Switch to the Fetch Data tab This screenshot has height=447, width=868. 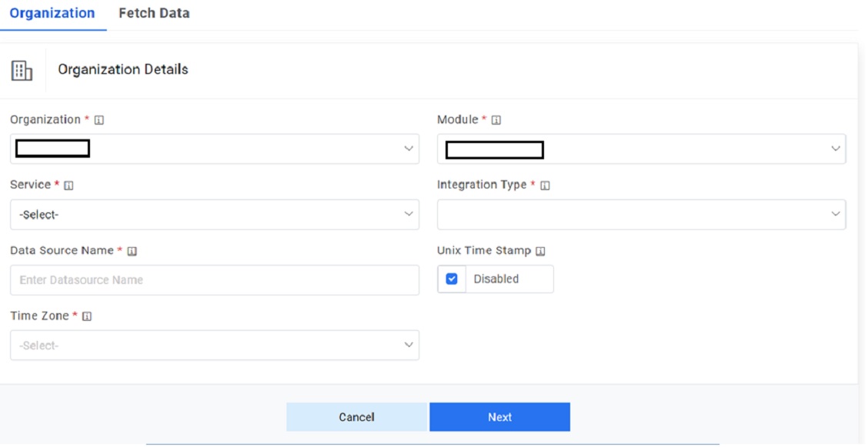coord(154,13)
